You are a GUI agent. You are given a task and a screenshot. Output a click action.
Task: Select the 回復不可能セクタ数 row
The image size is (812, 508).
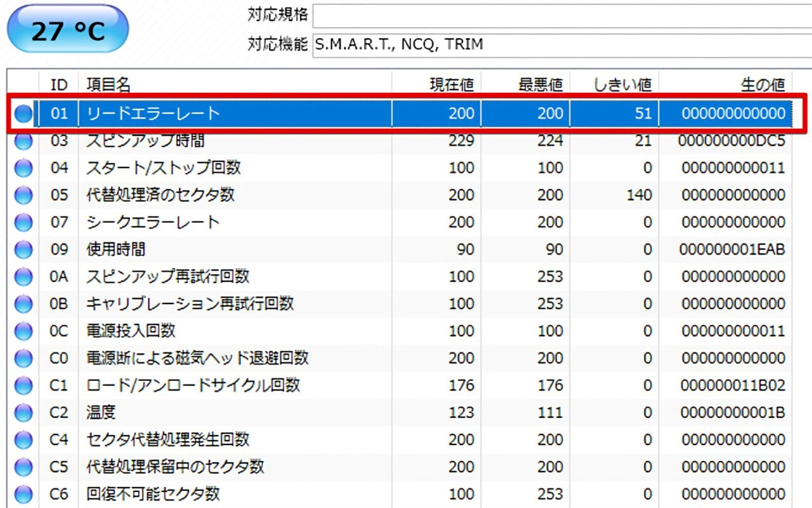pos(400,494)
